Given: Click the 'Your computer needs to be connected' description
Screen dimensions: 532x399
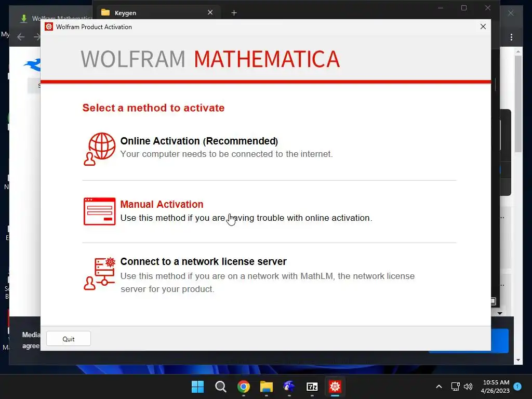Looking at the screenshot, I should click(x=227, y=154).
